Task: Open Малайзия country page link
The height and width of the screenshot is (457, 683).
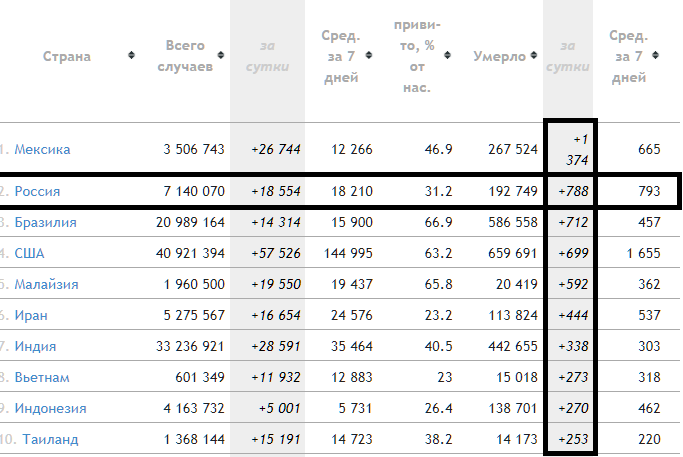Action: click(x=47, y=284)
